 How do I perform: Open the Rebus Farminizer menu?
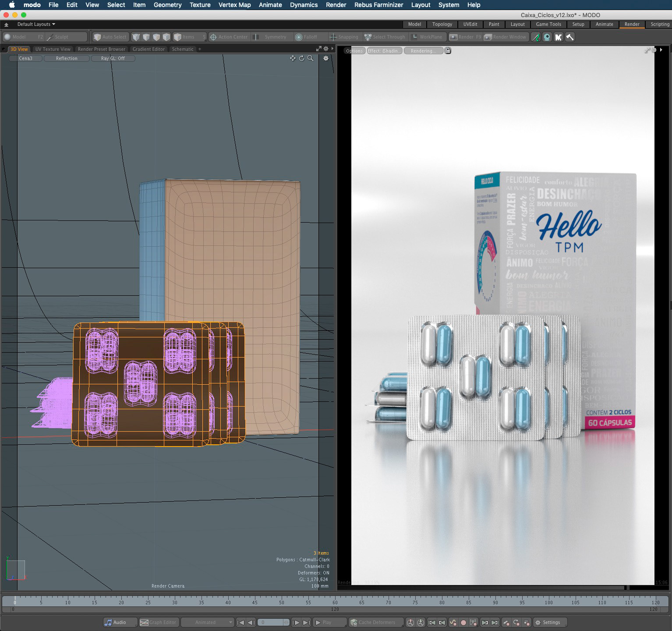378,5
